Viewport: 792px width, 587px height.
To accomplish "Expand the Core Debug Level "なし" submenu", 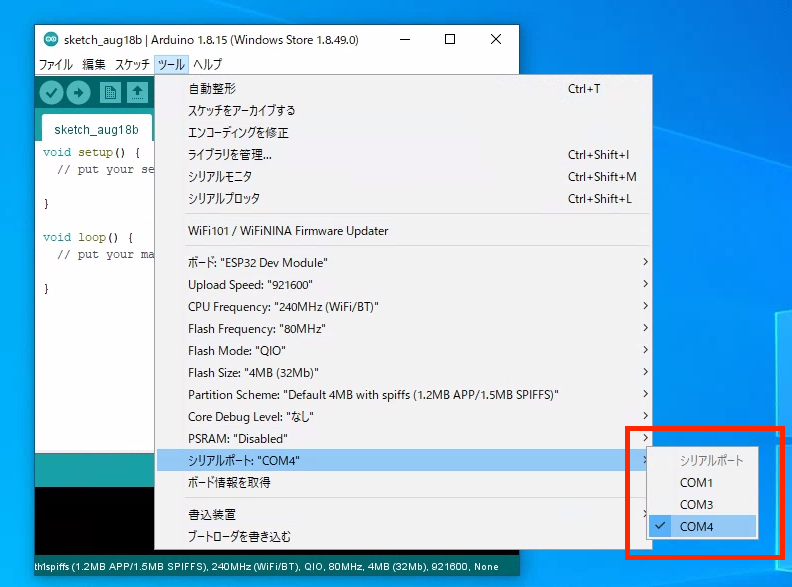I will click(403, 417).
